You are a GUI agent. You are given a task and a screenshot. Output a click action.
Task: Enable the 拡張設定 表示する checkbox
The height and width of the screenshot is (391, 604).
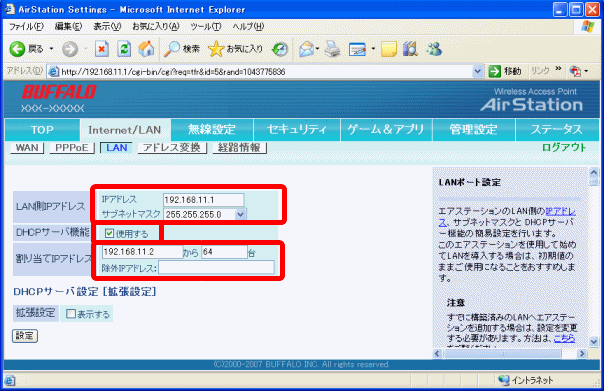click(71, 314)
